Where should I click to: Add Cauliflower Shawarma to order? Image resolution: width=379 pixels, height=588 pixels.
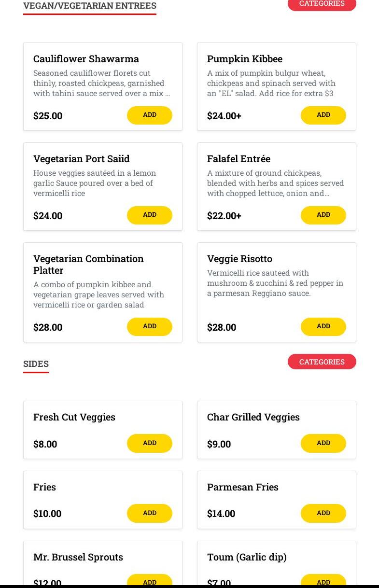point(150,115)
